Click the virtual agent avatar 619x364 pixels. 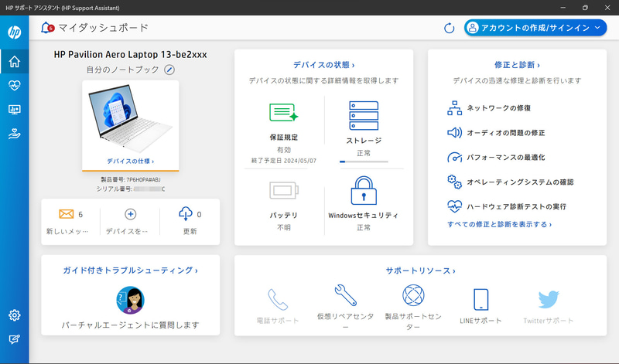coord(130,300)
